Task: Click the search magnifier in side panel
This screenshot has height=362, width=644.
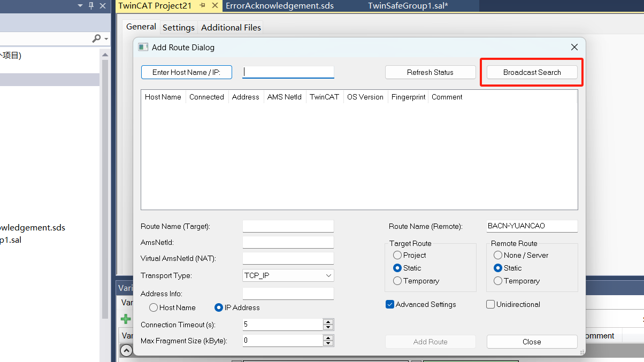Action: [x=96, y=38]
